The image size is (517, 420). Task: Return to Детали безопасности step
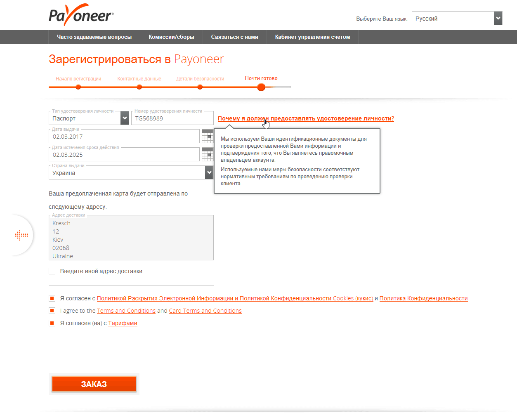(x=200, y=78)
